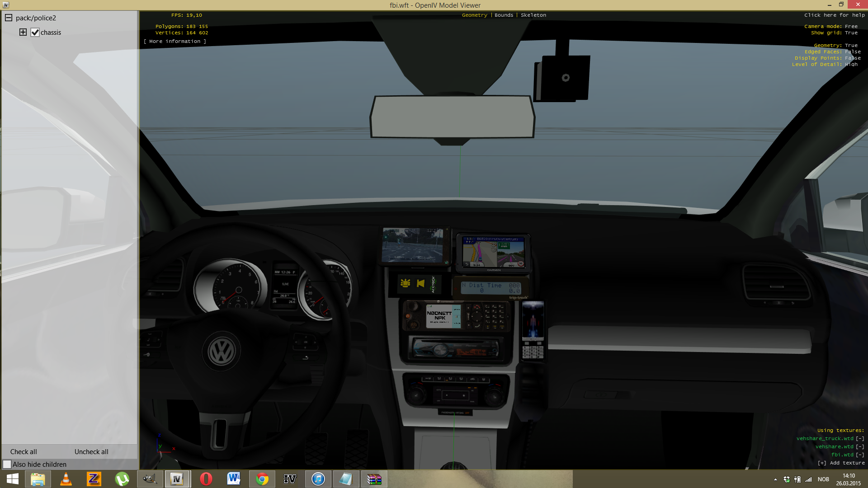Toggle the Edged Faces setting

pyautogui.click(x=832, y=52)
